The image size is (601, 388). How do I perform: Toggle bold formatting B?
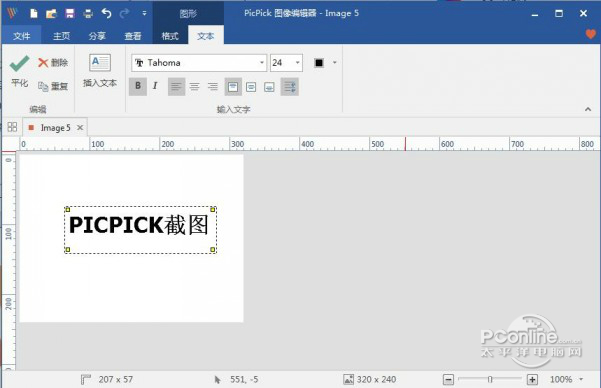[138, 86]
